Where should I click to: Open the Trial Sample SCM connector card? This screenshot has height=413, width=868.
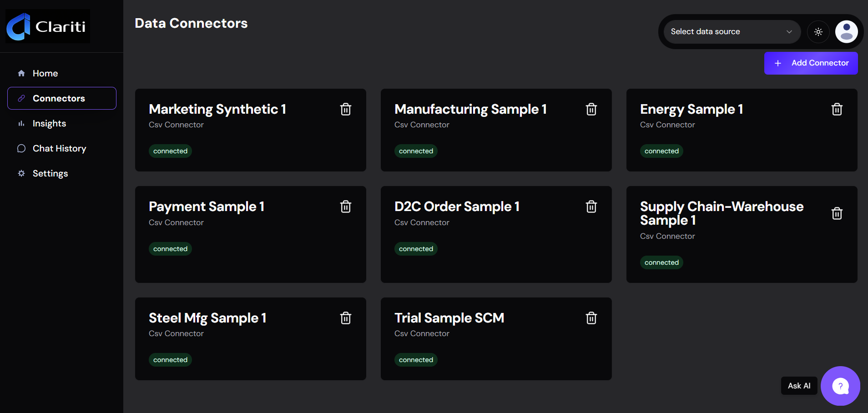click(x=496, y=339)
